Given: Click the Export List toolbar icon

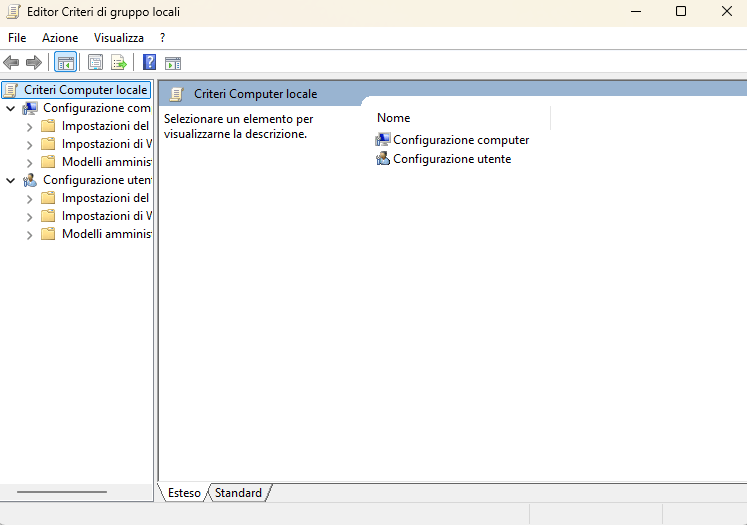Looking at the screenshot, I should (118, 62).
